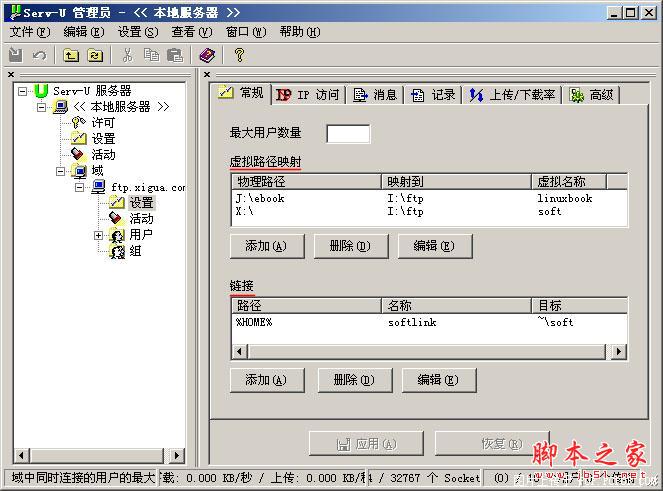Viewport: 663px width, 491px height.
Task: Select the J:\ebook mapping row
Action: tap(430, 198)
